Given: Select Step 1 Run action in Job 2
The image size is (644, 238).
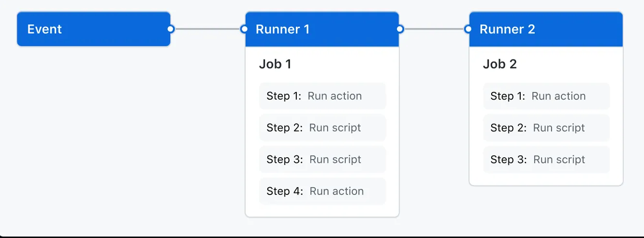Looking at the screenshot, I should (546, 96).
